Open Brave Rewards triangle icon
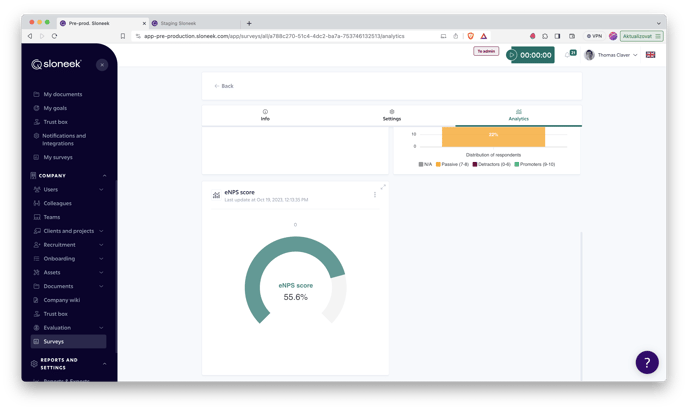 click(484, 36)
